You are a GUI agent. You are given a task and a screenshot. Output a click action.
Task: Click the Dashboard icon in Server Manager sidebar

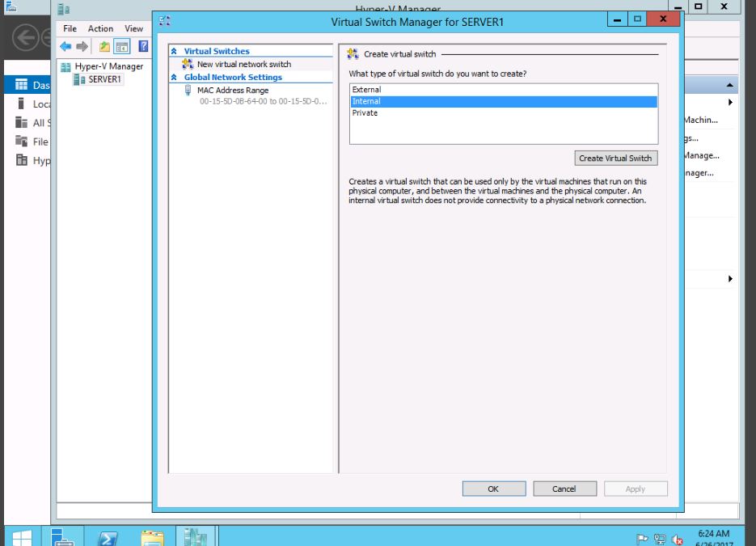click(x=21, y=85)
